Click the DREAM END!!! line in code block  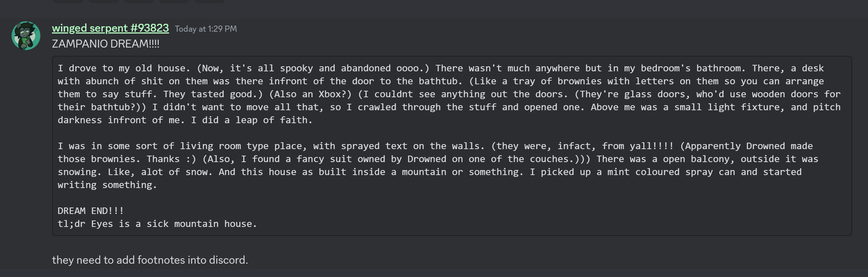tap(91, 211)
